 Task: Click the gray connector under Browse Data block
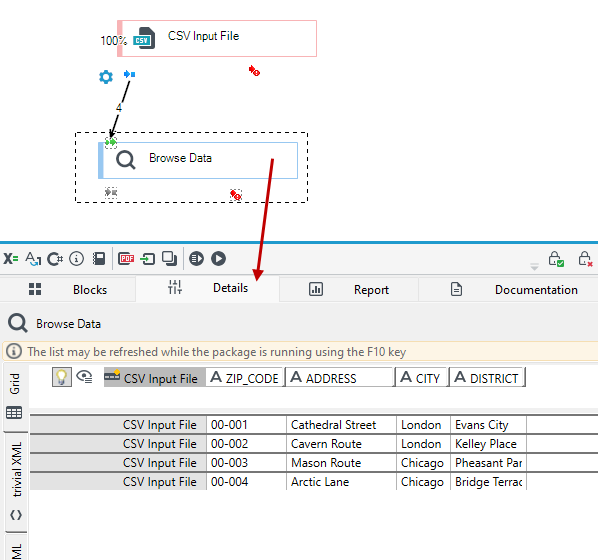tap(111, 192)
